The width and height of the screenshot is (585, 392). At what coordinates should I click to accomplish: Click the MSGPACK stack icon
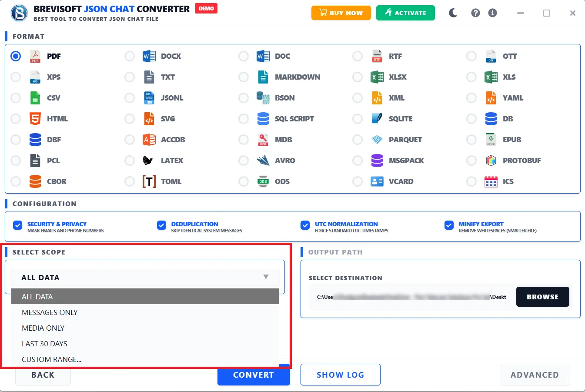[x=377, y=161]
